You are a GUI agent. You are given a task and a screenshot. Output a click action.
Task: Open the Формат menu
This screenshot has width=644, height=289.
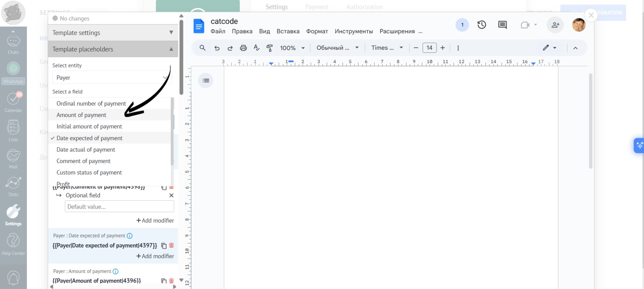(317, 31)
